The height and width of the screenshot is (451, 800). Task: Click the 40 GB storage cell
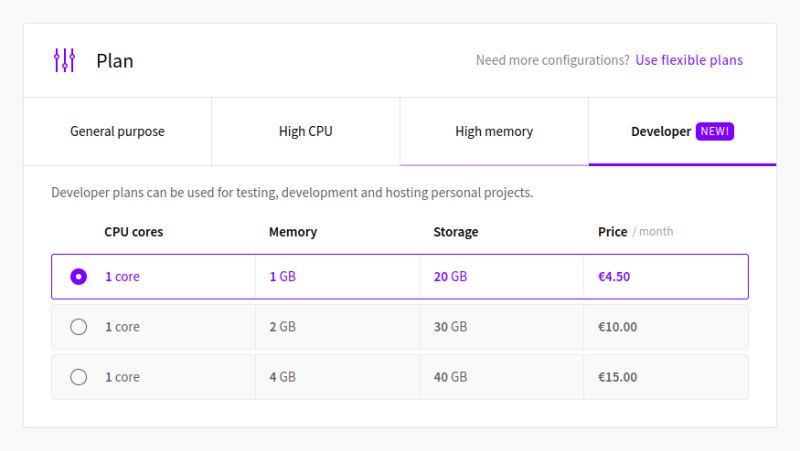[450, 377]
